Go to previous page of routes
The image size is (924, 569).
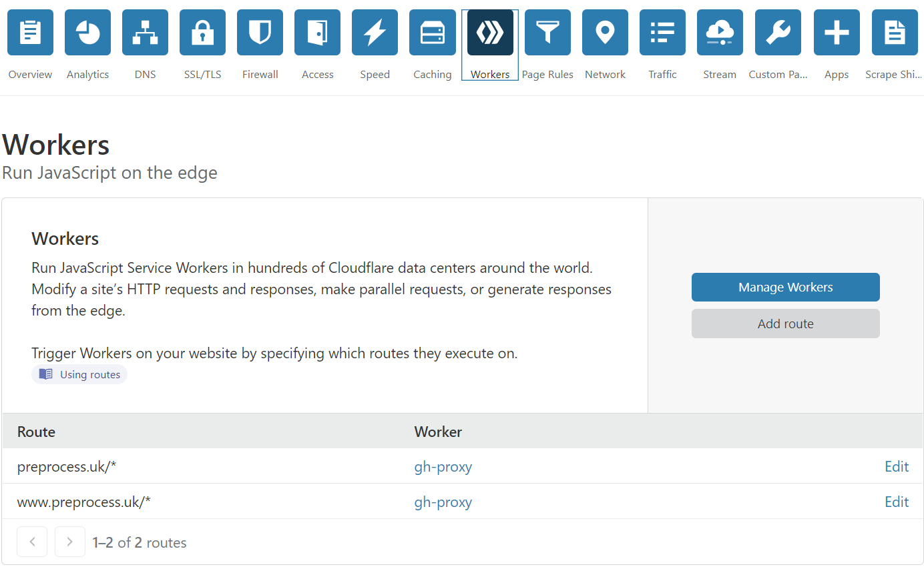click(x=32, y=542)
